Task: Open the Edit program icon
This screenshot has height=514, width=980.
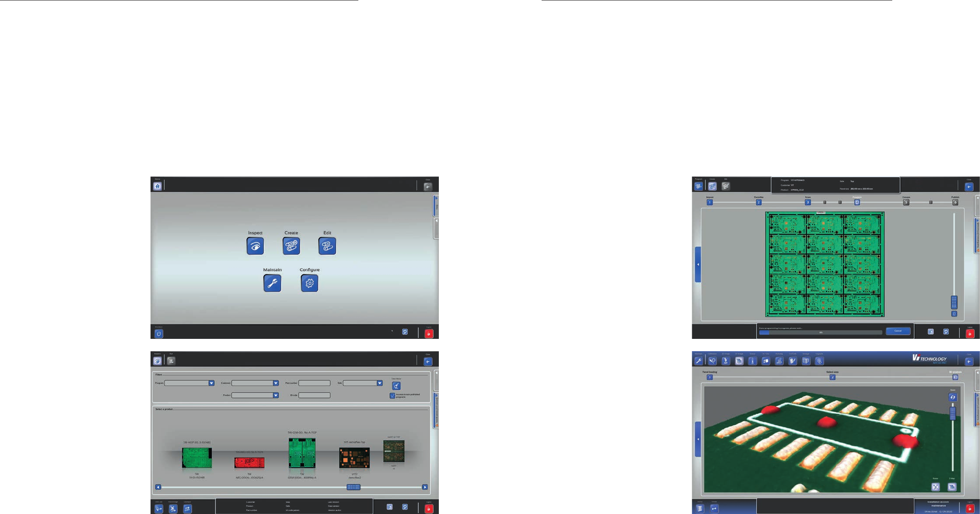Action: click(x=327, y=246)
